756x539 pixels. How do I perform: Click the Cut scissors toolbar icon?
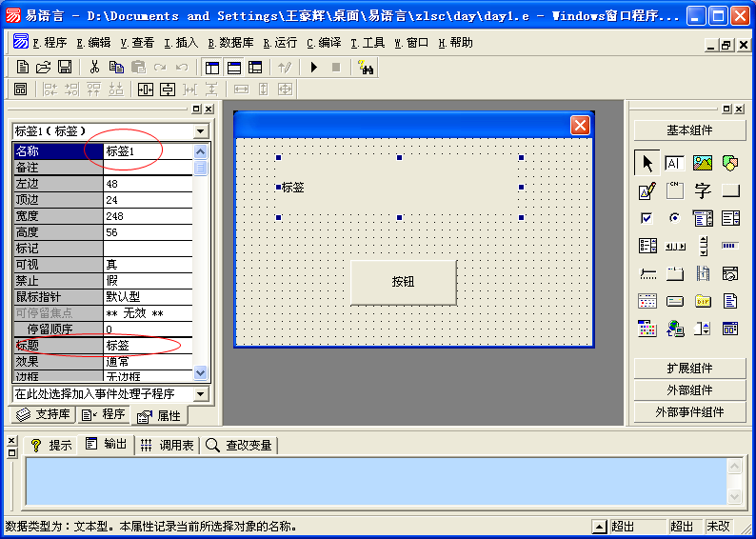click(x=94, y=68)
